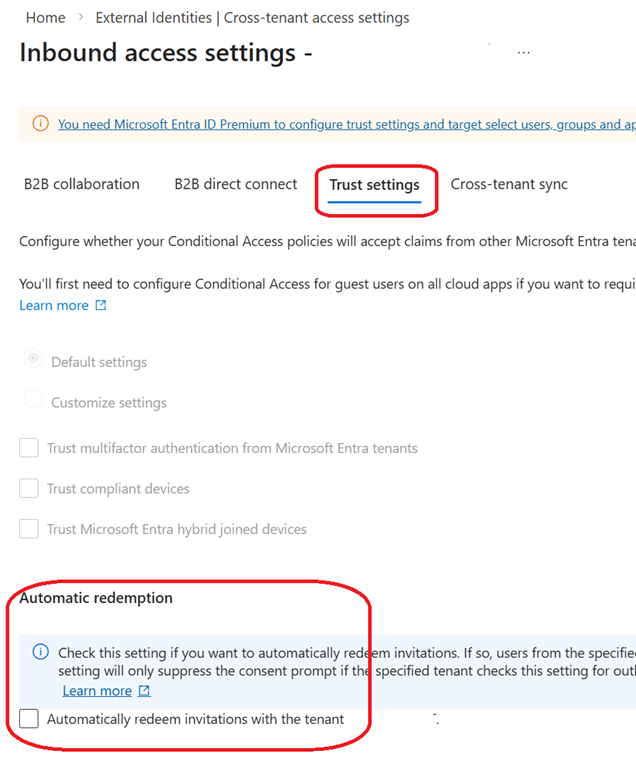Click the blue info icon under Automatic redemption
This screenshot has width=636, height=768.
tap(41, 652)
